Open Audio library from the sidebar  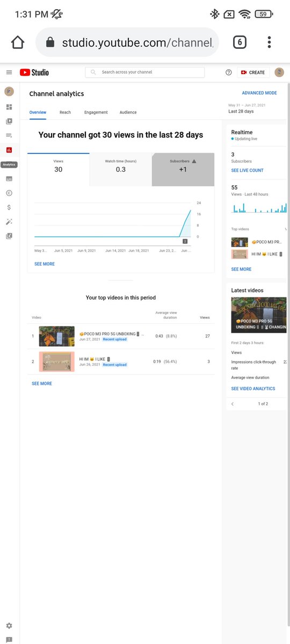(9, 236)
